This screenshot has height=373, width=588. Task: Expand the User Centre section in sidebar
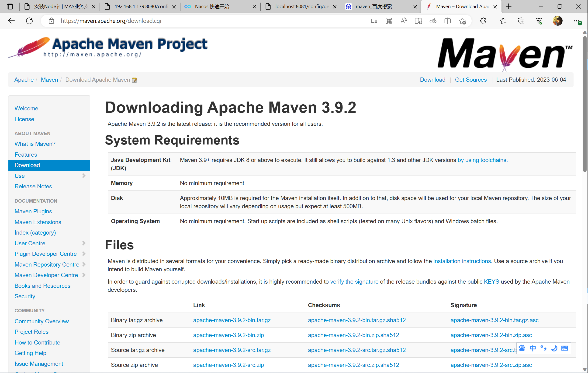(84, 243)
